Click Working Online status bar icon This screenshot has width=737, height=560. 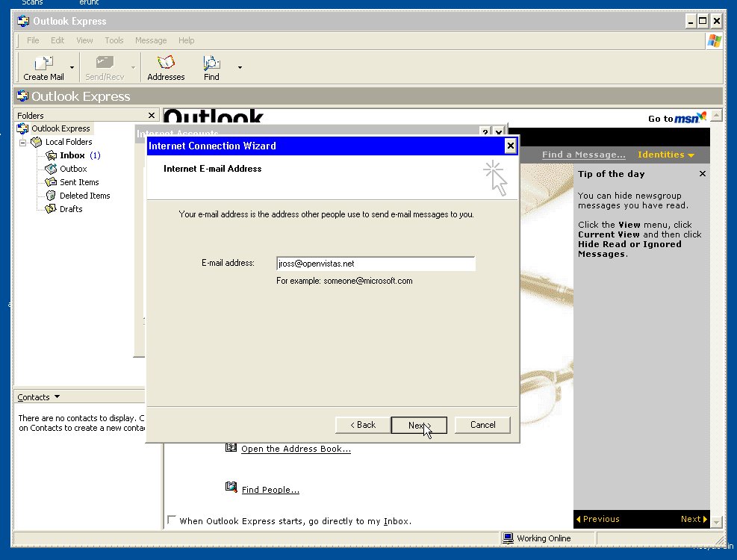pos(508,538)
